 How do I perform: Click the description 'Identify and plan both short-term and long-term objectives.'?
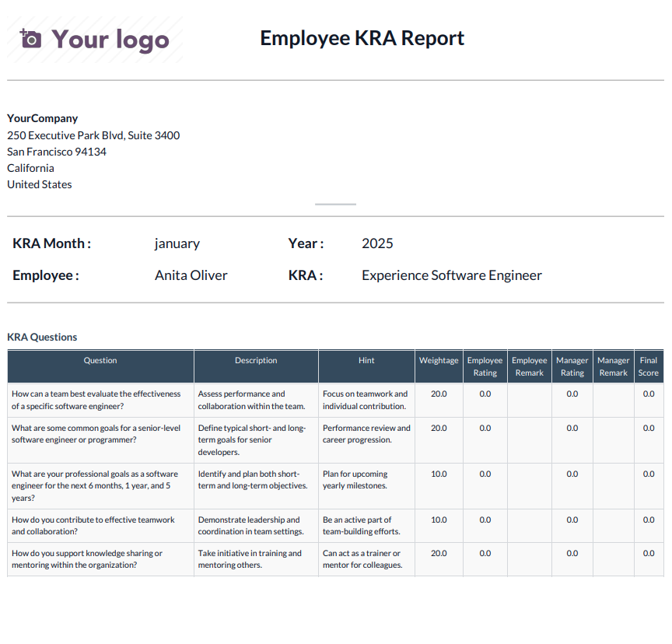[x=253, y=480]
